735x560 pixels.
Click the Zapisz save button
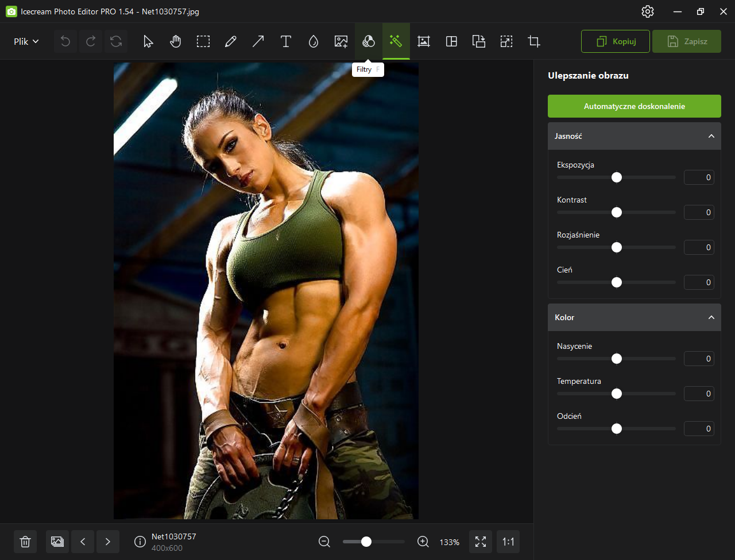coord(687,41)
